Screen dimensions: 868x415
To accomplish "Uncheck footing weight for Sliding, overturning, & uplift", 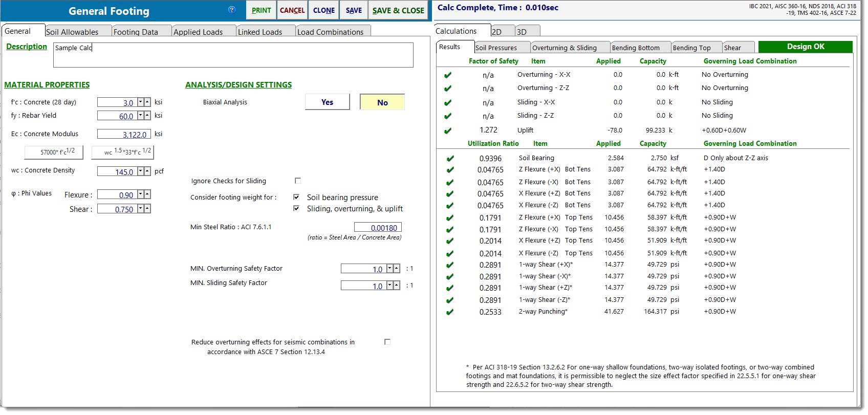I will [296, 208].
